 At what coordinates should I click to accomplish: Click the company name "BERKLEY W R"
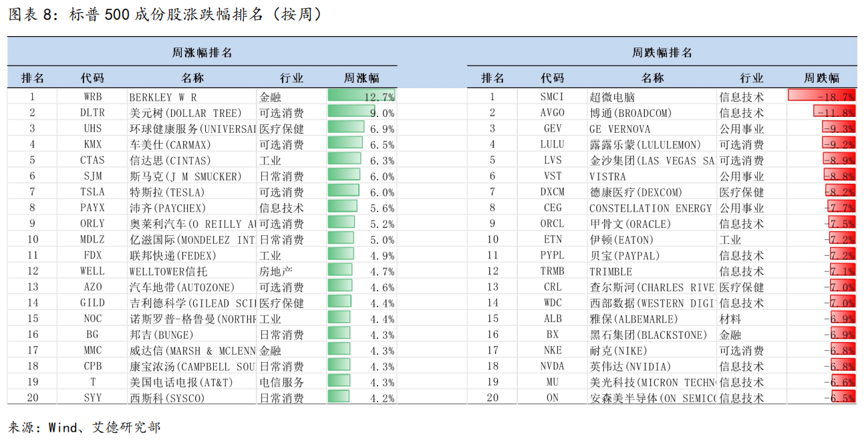click(x=163, y=98)
